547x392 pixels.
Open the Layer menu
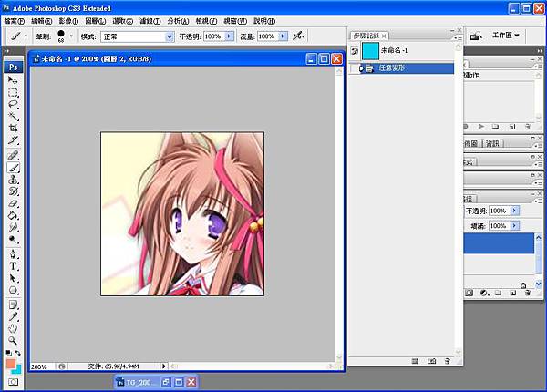click(x=96, y=21)
